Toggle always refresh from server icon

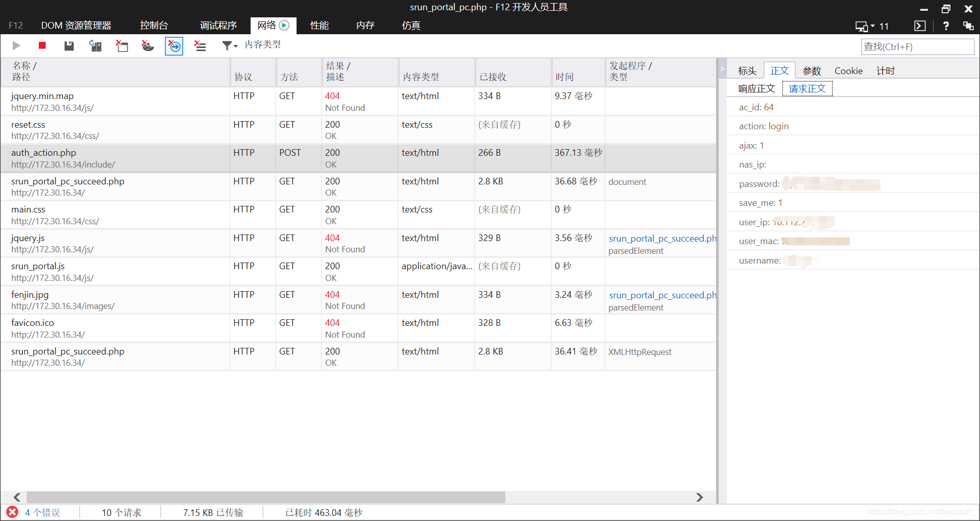point(95,46)
